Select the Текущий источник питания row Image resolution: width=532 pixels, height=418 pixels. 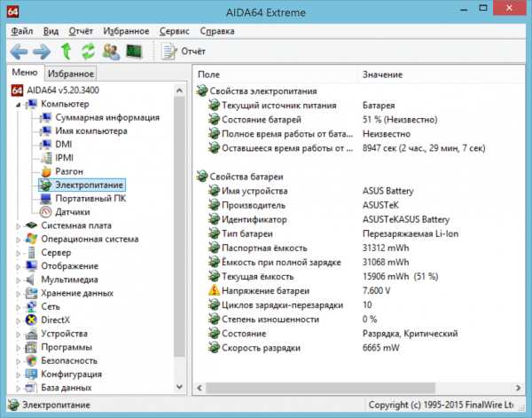pyautogui.click(x=358, y=106)
